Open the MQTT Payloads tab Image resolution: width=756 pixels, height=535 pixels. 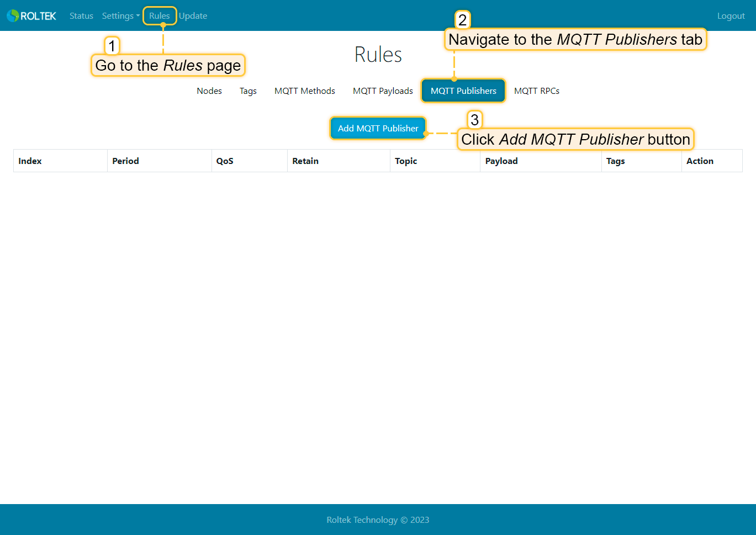383,91
